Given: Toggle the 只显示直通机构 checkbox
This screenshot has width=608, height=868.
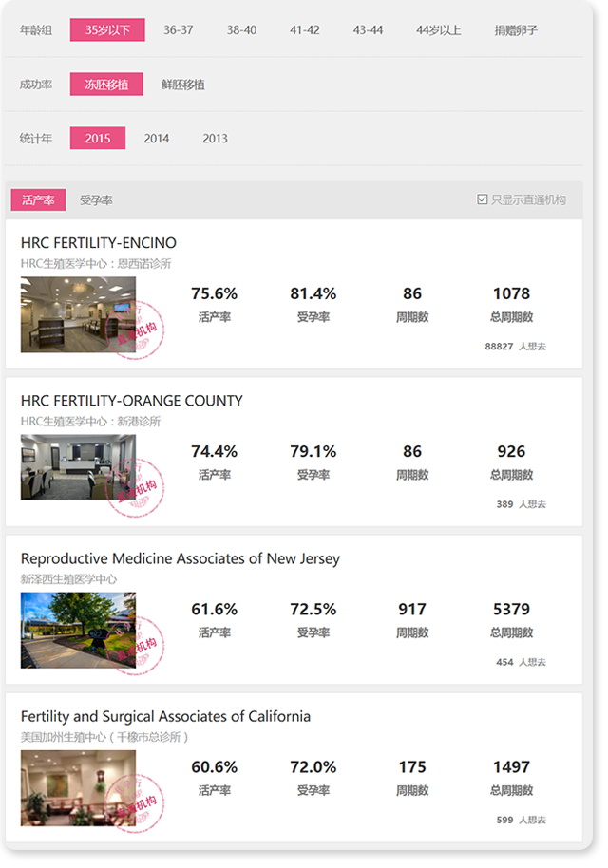Looking at the screenshot, I should click(x=484, y=200).
